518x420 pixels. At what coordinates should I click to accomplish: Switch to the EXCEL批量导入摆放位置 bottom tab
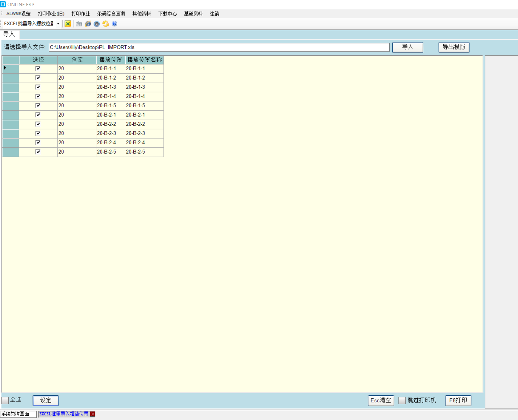point(64,414)
